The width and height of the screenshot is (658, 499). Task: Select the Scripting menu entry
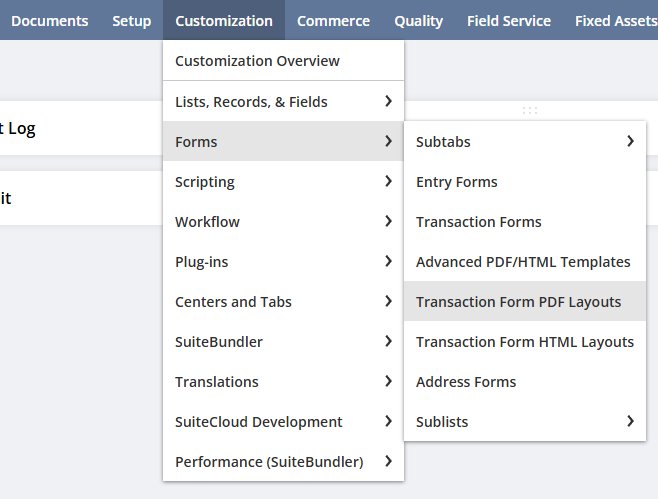click(x=283, y=182)
